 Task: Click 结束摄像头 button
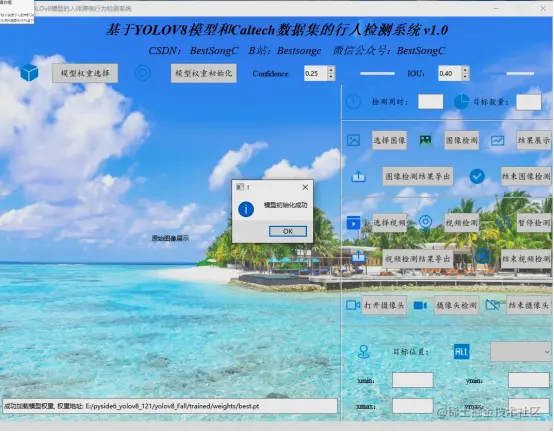coord(529,305)
